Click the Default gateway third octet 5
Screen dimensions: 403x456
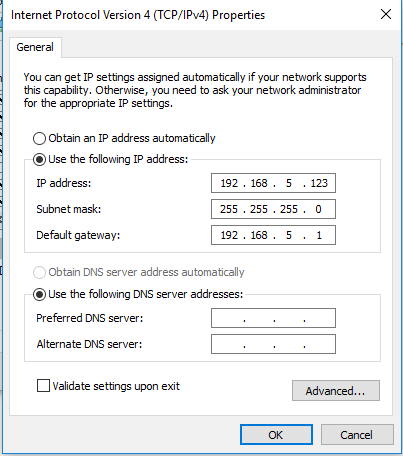tap(289, 235)
